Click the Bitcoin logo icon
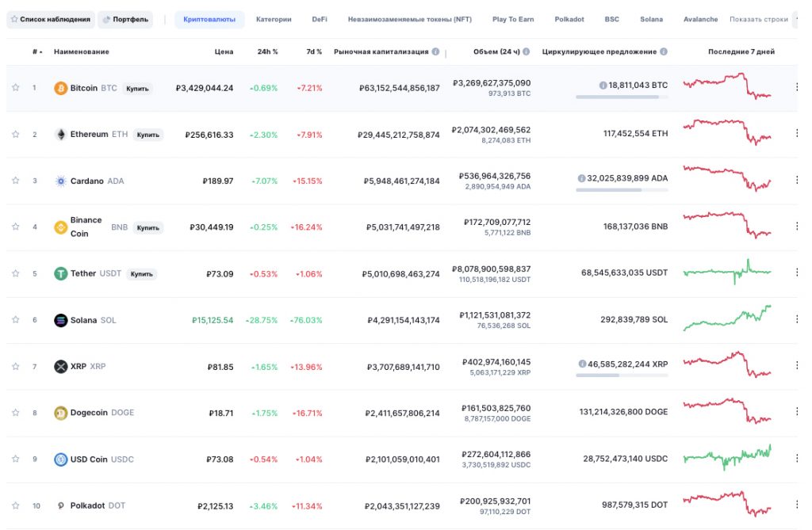This screenshot has height=530, width=812. [60, 88]
